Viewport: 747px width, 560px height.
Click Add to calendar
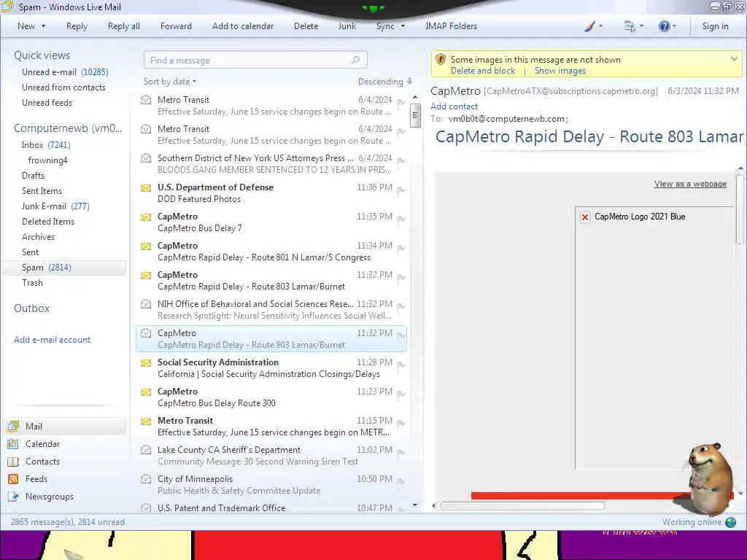(x=243, y=26)
